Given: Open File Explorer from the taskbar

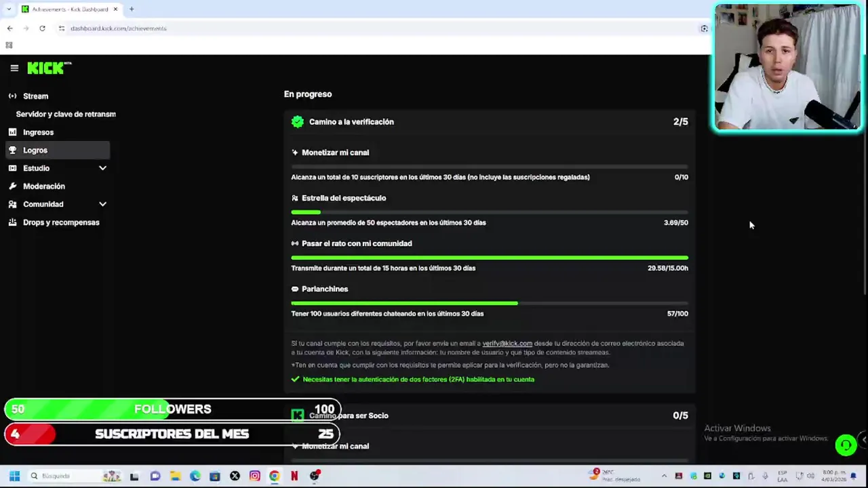Looking at the screenshot, I should tap(175, 476).
